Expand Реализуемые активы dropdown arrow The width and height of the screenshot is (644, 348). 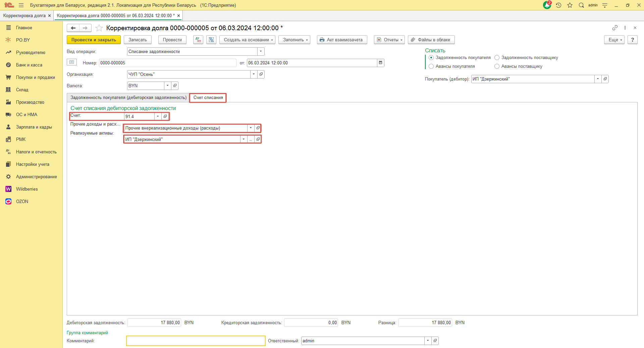(x=244, y=139)
